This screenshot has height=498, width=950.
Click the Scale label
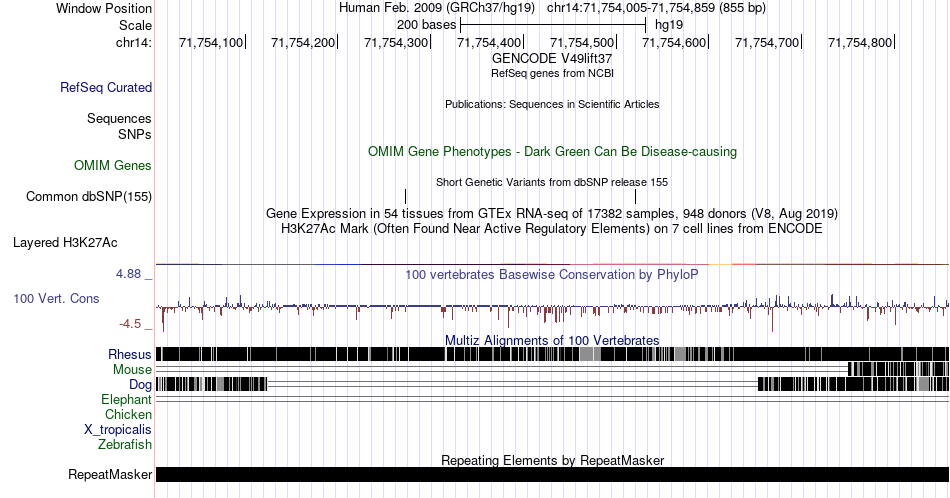tap(136, 25)
